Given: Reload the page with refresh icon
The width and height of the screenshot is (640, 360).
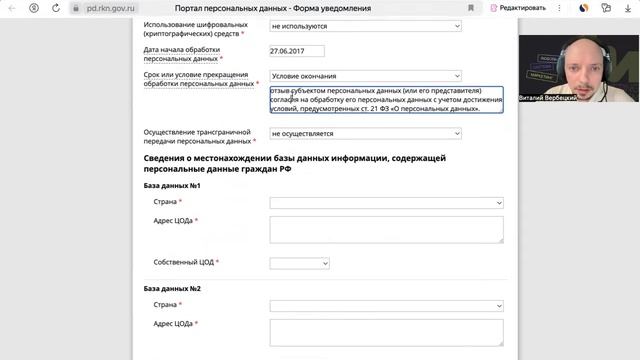Looking at the screenshot, I should click(x=56, y=8).
